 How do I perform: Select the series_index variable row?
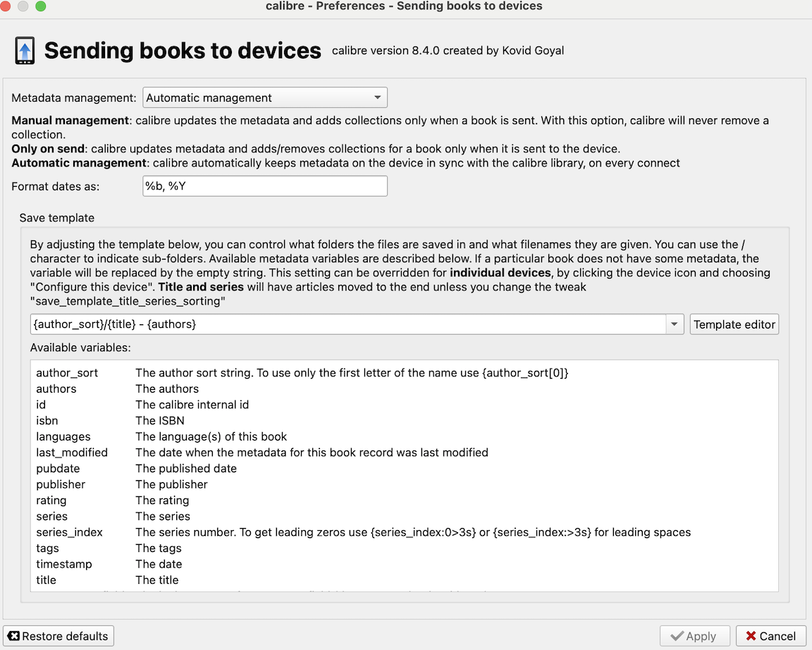[x=69, y=532]
